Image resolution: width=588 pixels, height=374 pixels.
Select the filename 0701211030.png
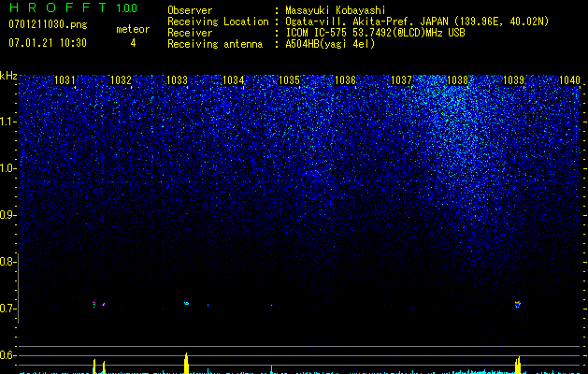point(48,24)
